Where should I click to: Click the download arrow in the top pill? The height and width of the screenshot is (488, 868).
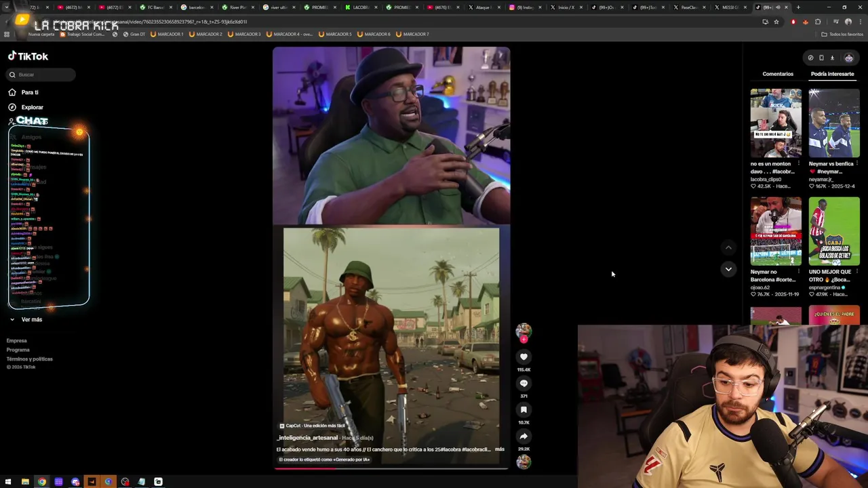832,58
